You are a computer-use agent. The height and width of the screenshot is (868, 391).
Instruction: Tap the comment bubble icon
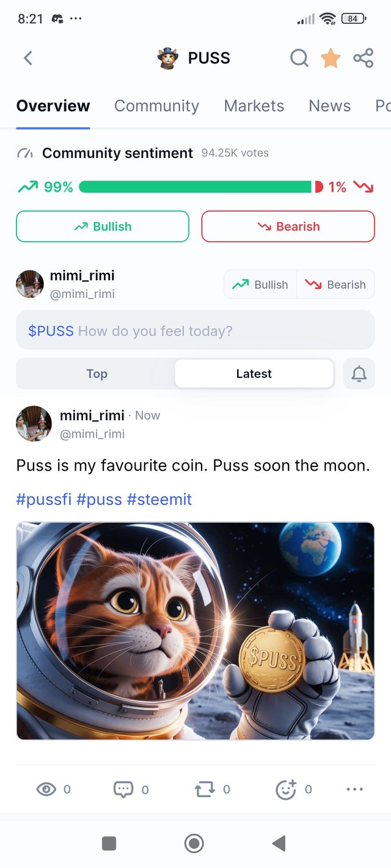[123, 789]
